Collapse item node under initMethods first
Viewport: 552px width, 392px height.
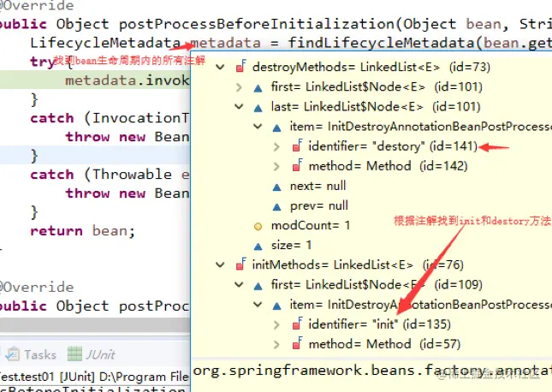[258, 305]
